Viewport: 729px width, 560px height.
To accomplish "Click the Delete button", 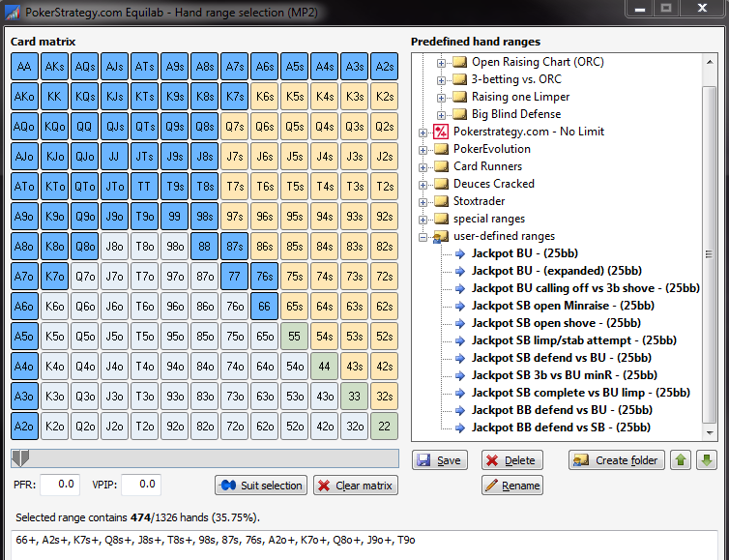I will coord(511,460).
